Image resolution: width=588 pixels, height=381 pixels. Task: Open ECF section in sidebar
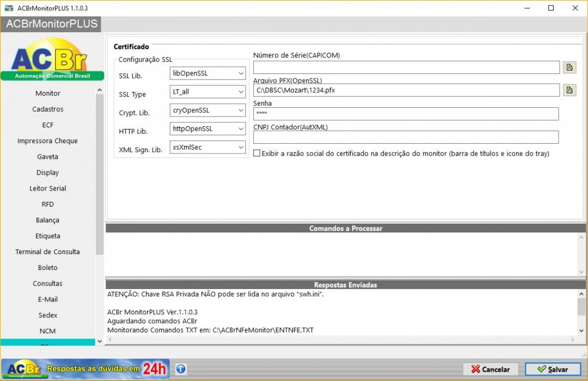(x=47, y=125)
